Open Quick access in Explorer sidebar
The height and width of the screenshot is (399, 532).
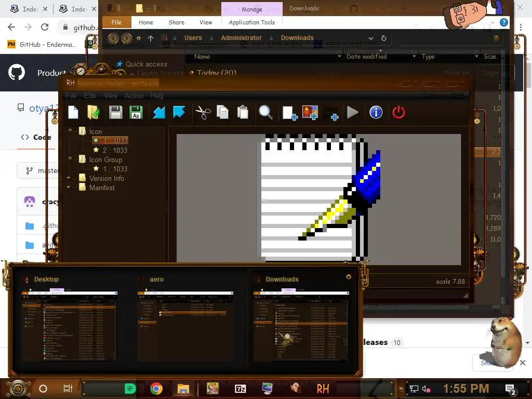tap(146, 64)
